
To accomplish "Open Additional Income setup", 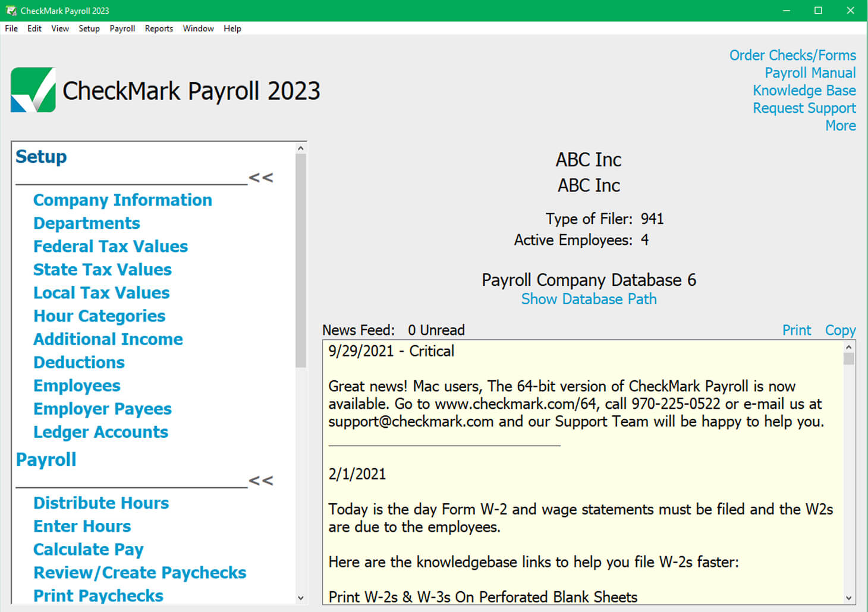I will pos(108,339).
